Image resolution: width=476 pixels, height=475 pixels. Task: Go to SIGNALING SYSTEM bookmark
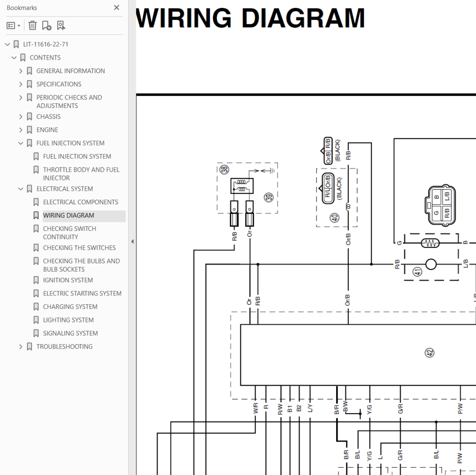pyautogui.click(x=71, y=334)
